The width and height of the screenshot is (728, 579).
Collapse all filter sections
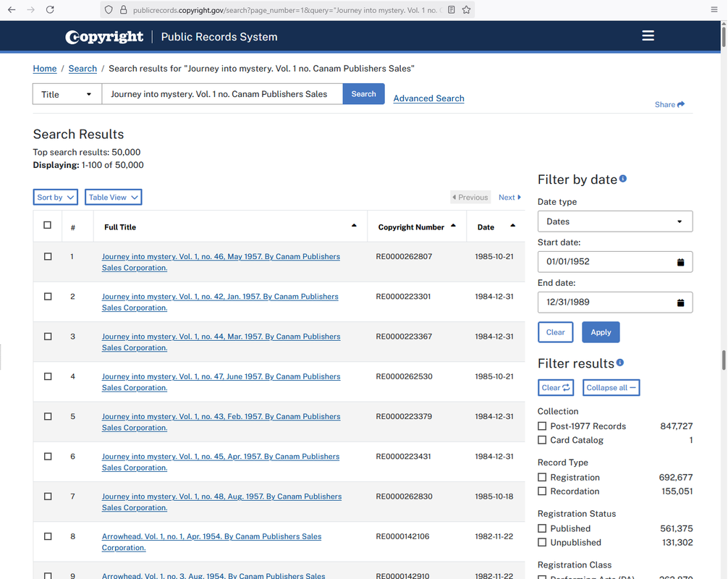(x=611, y=388)
